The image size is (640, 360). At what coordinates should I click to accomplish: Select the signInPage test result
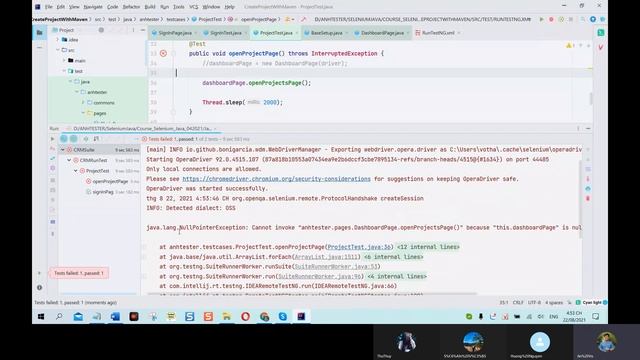click(x=103, y=192)
